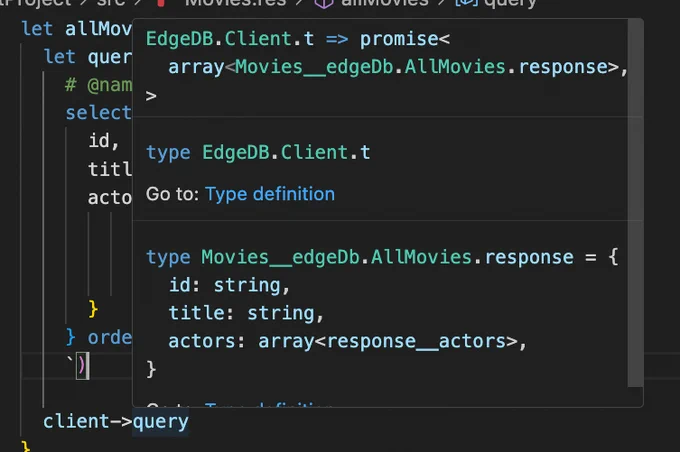Click the 'acto' field in the editor query
The image size is (680, 452).
tap(110, 197)
